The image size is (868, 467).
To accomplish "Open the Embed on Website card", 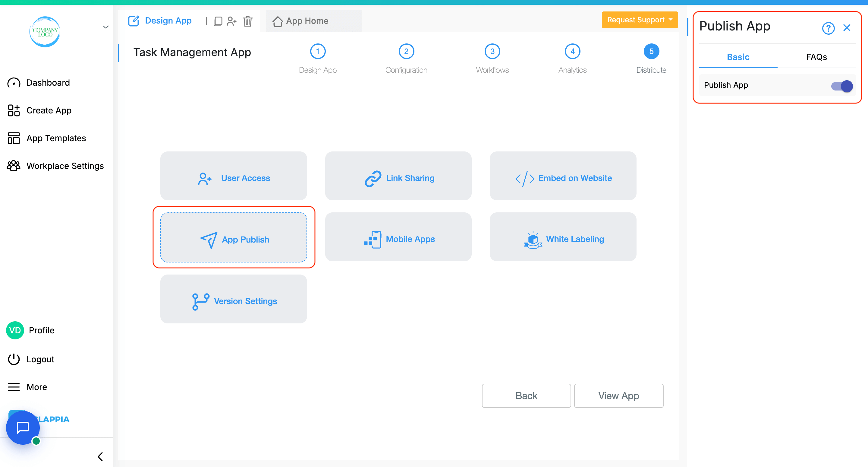I will (x=563, y=176).
